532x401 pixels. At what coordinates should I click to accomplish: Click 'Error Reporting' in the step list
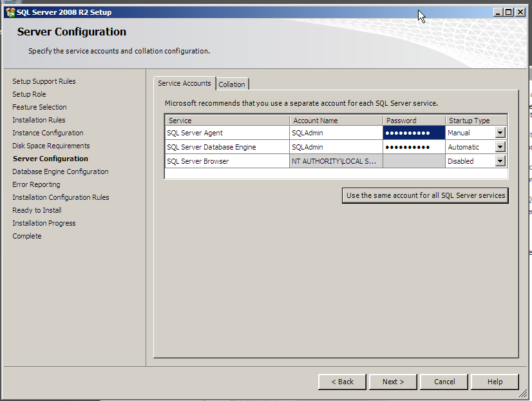coord(36,184)
